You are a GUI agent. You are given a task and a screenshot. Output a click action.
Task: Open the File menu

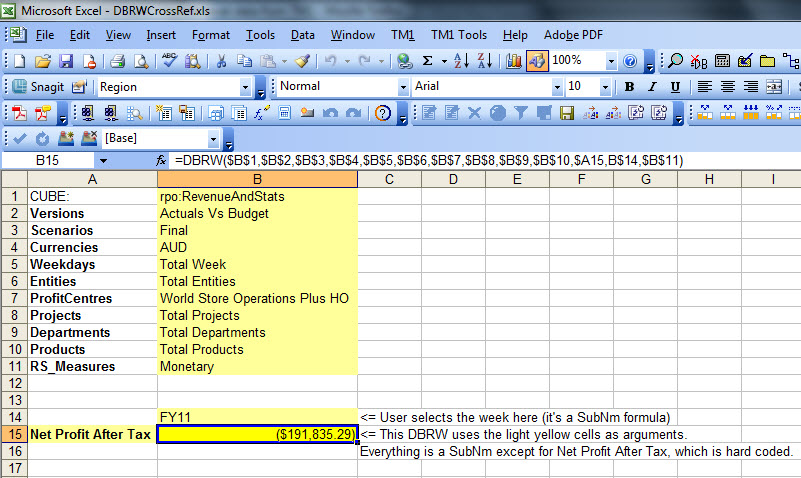point(44,35)
